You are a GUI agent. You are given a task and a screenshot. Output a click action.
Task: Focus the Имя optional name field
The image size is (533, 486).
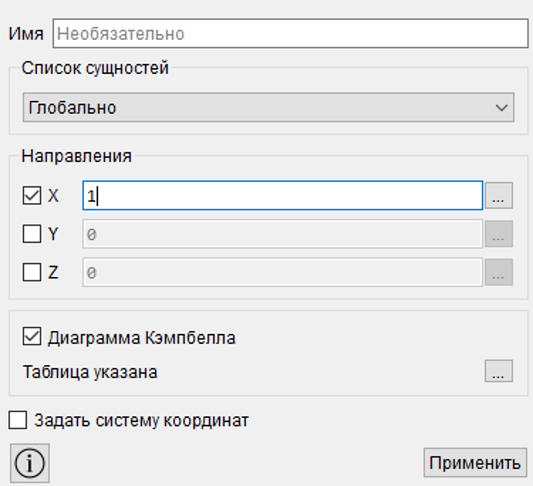click(290, 33)
